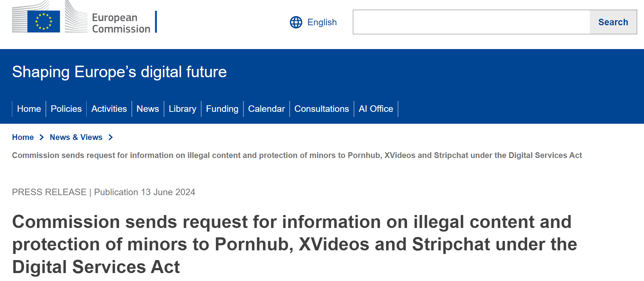This screenshot has height=281, width=644.
Task: Open the Home navigation menu item
Action: point(29,109)
